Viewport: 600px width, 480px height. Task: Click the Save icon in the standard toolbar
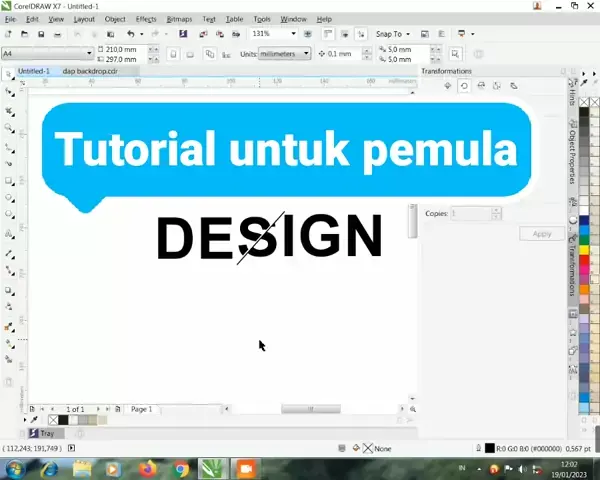40,34
